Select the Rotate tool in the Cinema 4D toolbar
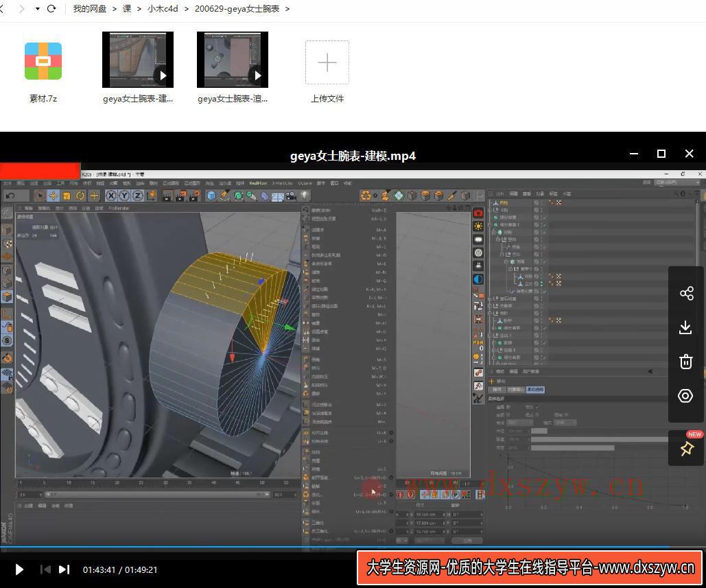706x588 pixels. pyautogui.click(x=80, y=196)
